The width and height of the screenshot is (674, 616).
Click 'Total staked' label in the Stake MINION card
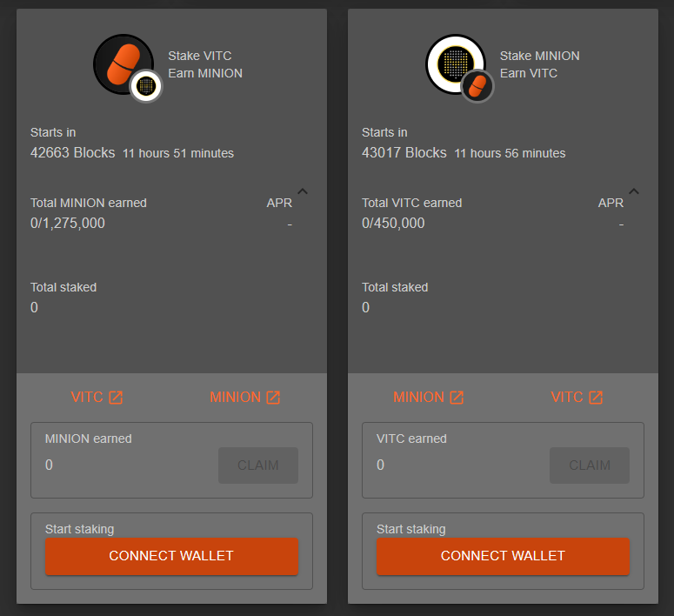point(395,287)
